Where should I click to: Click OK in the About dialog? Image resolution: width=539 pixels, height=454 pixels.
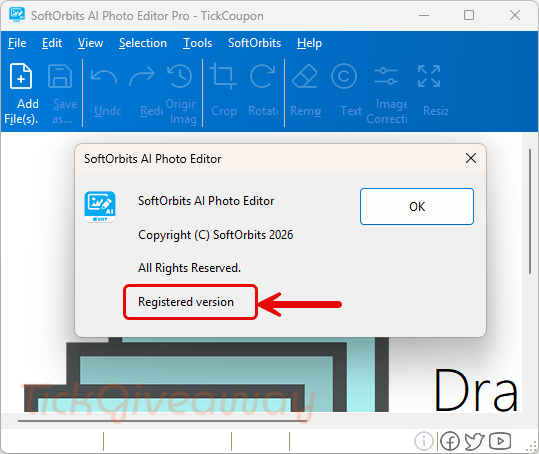tap(417, 207)
